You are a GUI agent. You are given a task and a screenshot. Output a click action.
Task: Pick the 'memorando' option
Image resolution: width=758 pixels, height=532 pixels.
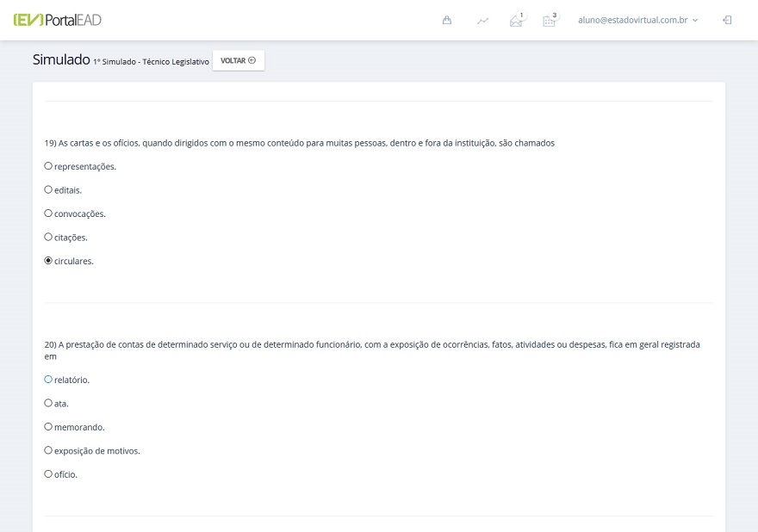pyautogui.click(x=48, y=427)
